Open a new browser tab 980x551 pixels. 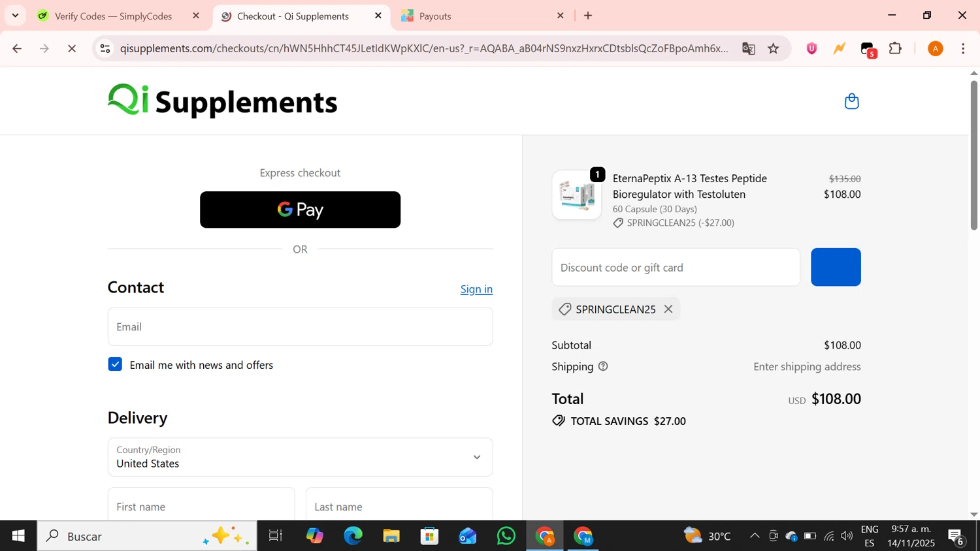588,16
